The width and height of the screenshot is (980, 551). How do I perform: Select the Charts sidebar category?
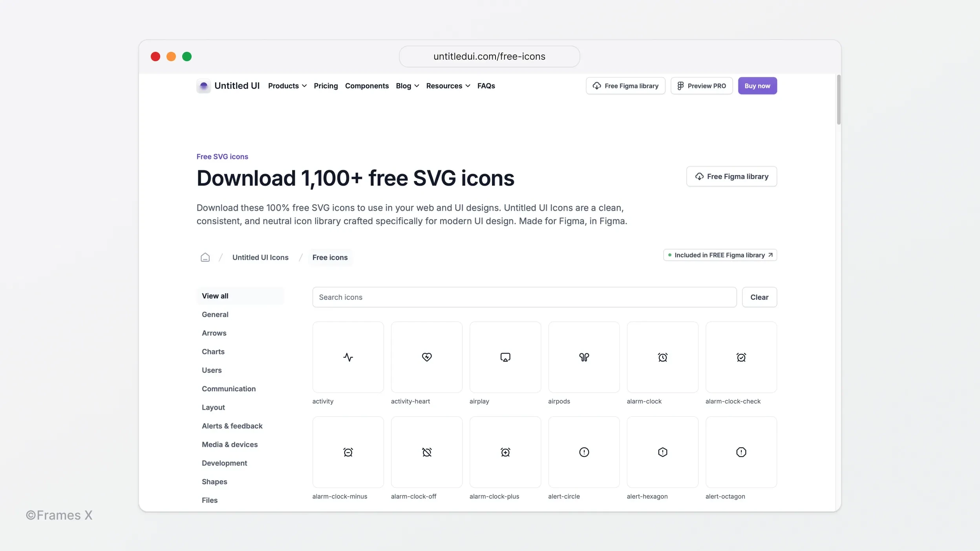point(213,351)
